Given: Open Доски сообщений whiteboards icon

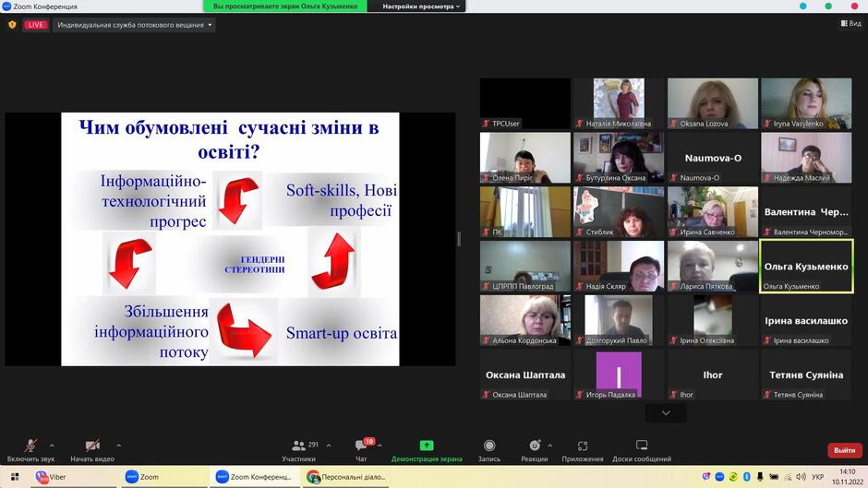Looking at the screenshot, I should [x=642, y=446].
